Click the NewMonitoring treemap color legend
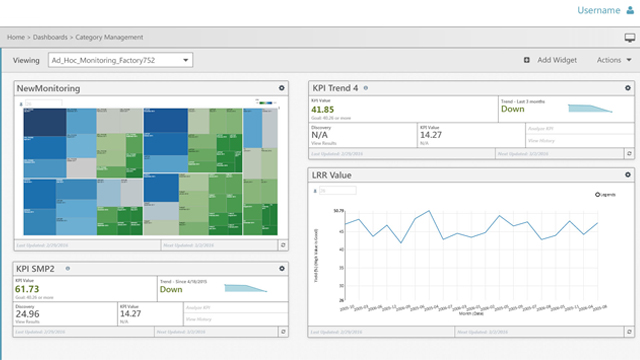Screen dimensions: 640x360 point(266,102)
